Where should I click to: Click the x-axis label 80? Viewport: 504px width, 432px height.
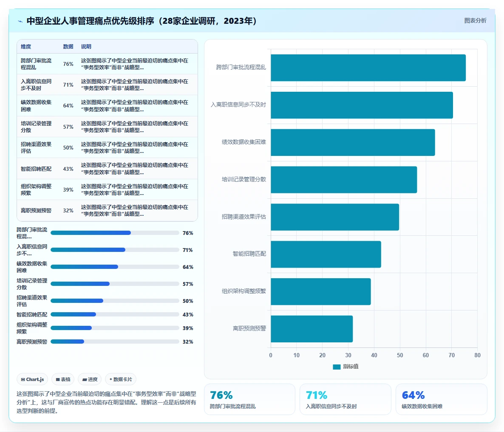click(x=477, y=355)
